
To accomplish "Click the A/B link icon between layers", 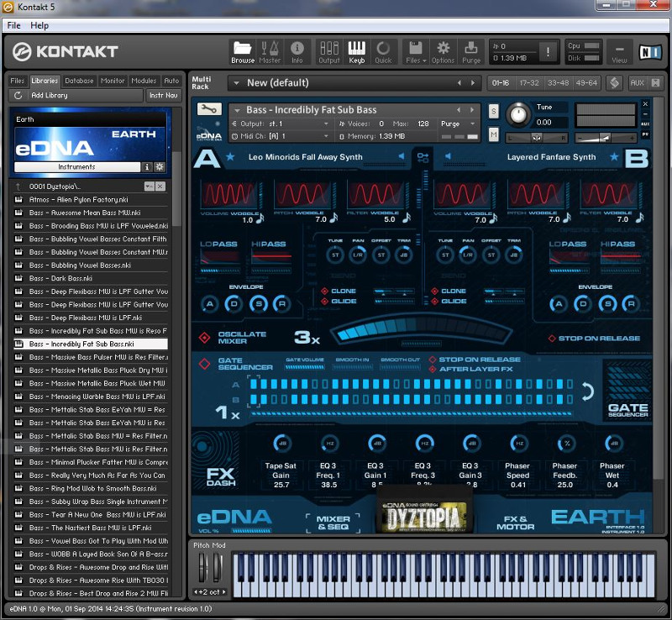I will pos(423,158).
